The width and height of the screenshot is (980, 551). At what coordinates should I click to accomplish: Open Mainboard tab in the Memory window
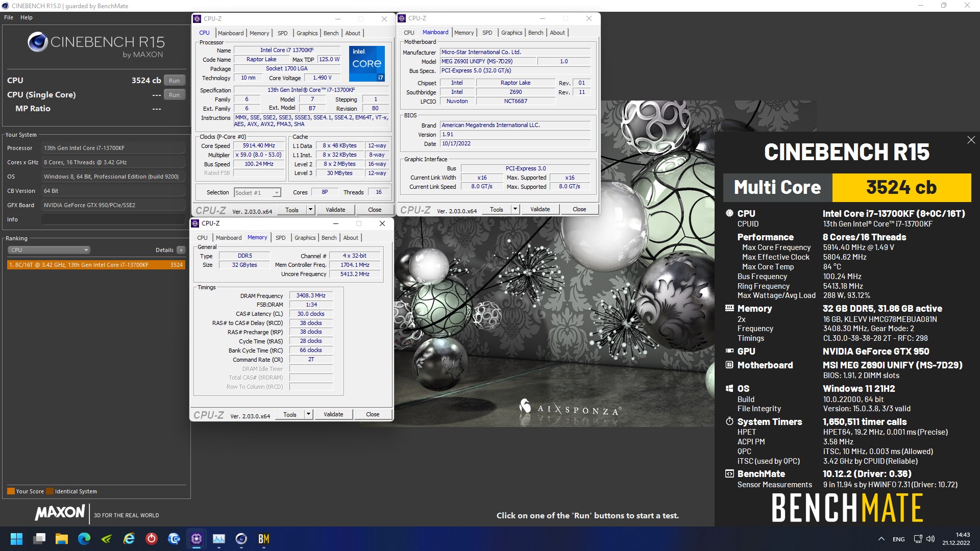tap(229, 238)
